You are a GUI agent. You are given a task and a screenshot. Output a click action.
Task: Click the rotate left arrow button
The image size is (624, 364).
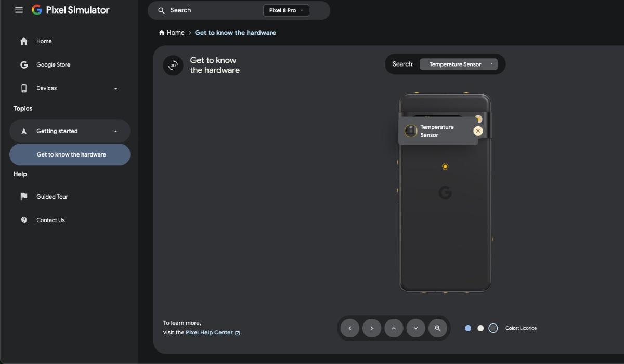[350, 328]
